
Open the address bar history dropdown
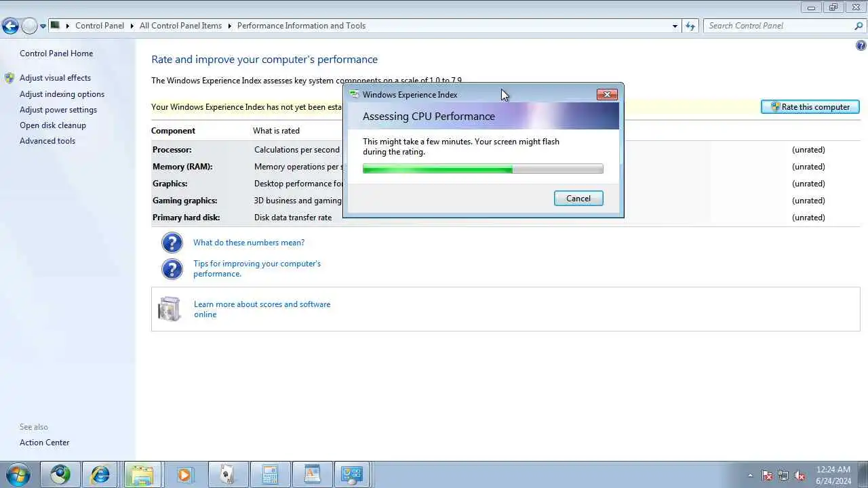click(x=675, y=26)
